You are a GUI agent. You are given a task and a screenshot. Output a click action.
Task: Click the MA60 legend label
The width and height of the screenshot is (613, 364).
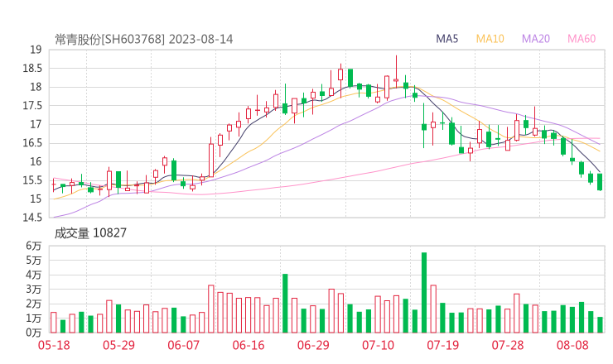pyautogui.click(x=582, y=39)
